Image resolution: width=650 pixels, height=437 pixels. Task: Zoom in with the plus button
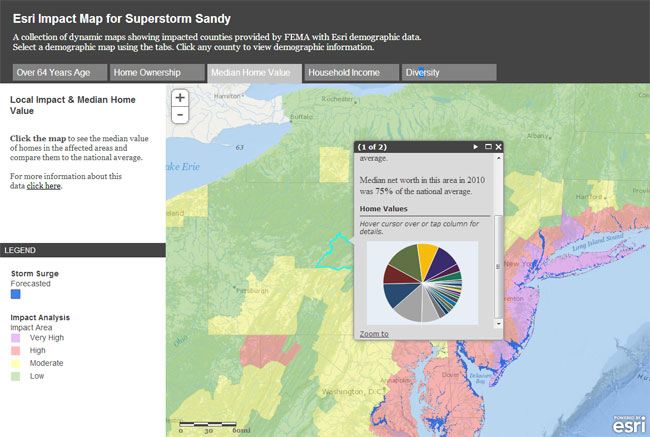(x=180, y=97)
